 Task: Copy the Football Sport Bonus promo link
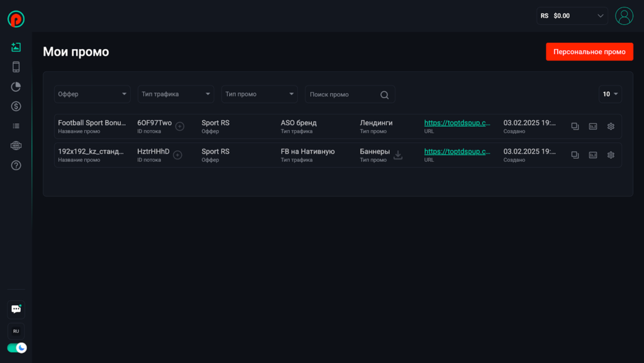coord(575,126)
